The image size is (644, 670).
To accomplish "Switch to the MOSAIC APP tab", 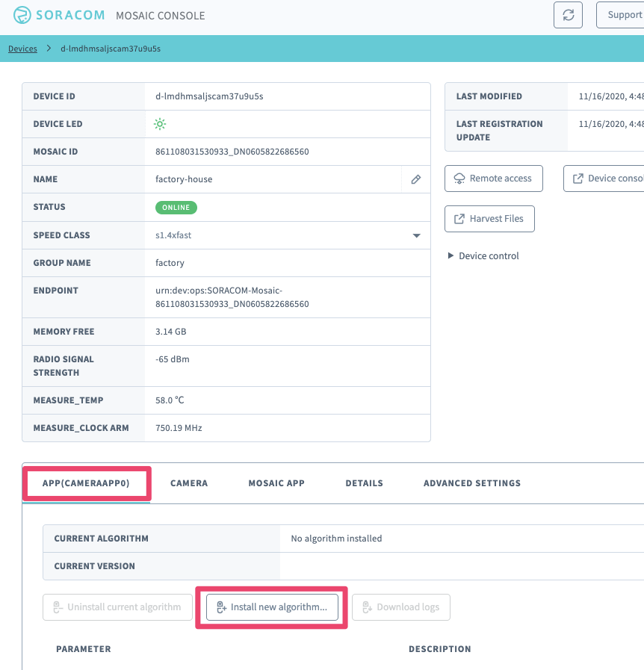I will pos(276,483).
